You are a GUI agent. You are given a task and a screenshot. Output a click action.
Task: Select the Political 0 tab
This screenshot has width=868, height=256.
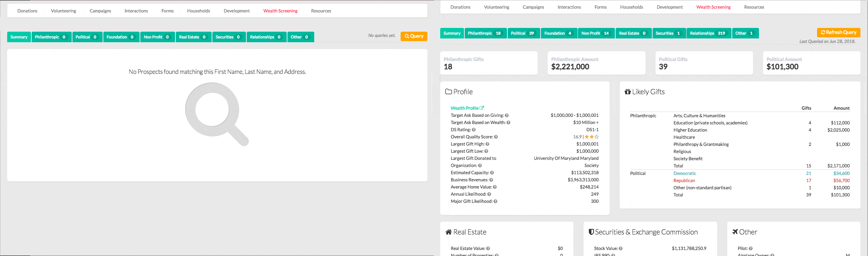[87, 37]
